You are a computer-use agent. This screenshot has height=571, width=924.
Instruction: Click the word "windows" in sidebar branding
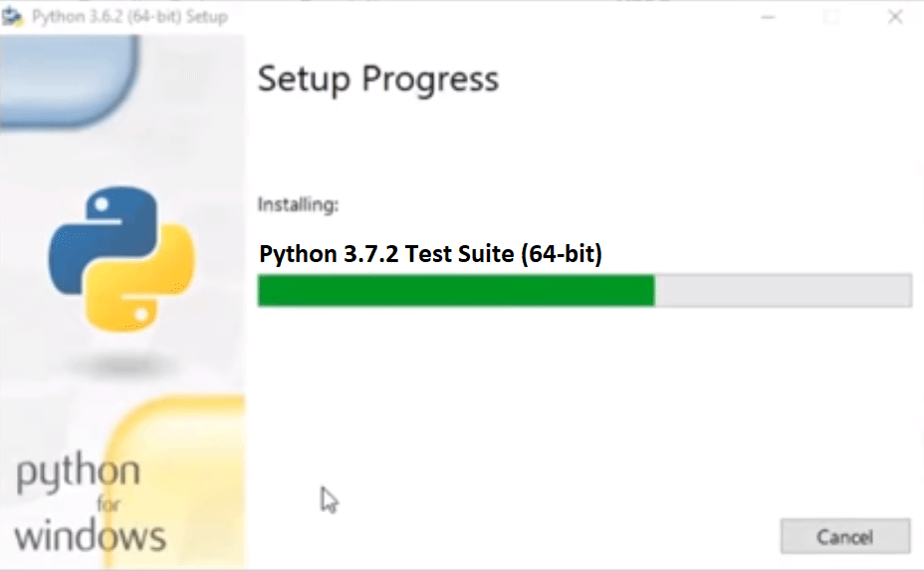(x=90, y=536)
